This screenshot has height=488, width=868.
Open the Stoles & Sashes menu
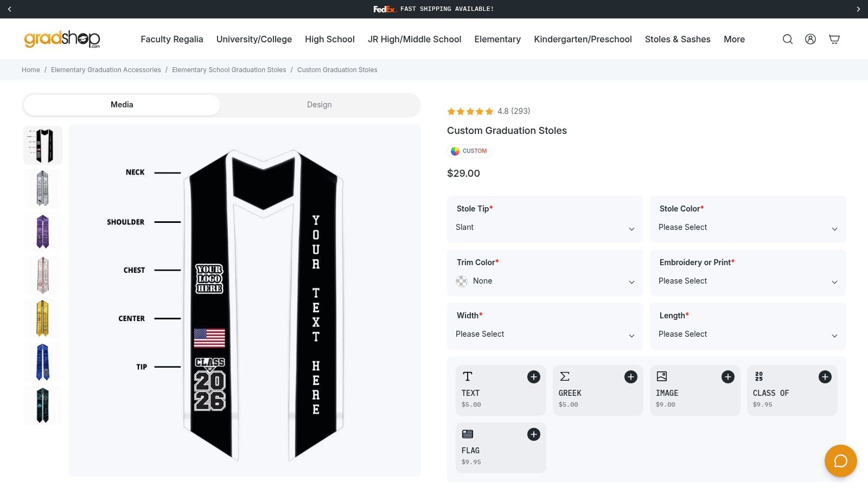(x=678, y=39)
